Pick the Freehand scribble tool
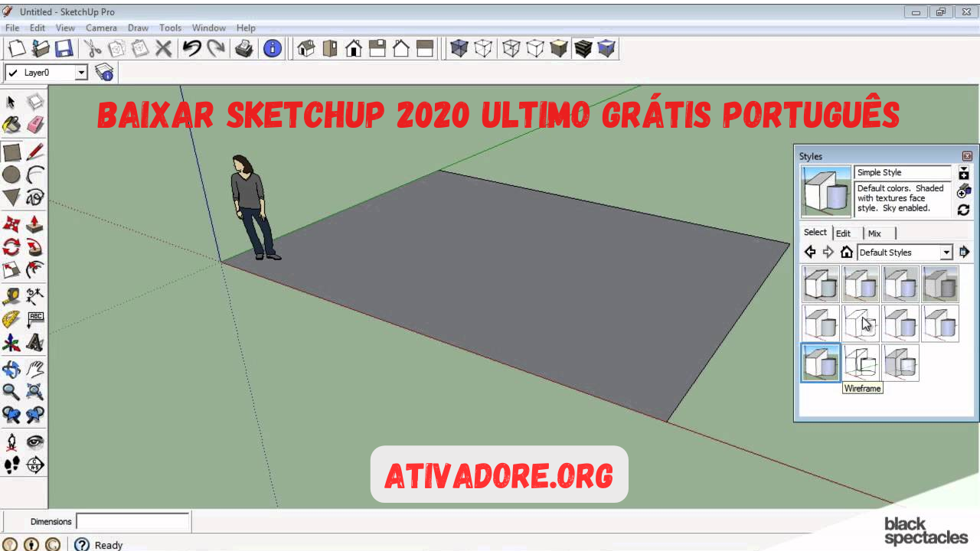Viewport: 980px width, 551px height. (x=35, y=198)
